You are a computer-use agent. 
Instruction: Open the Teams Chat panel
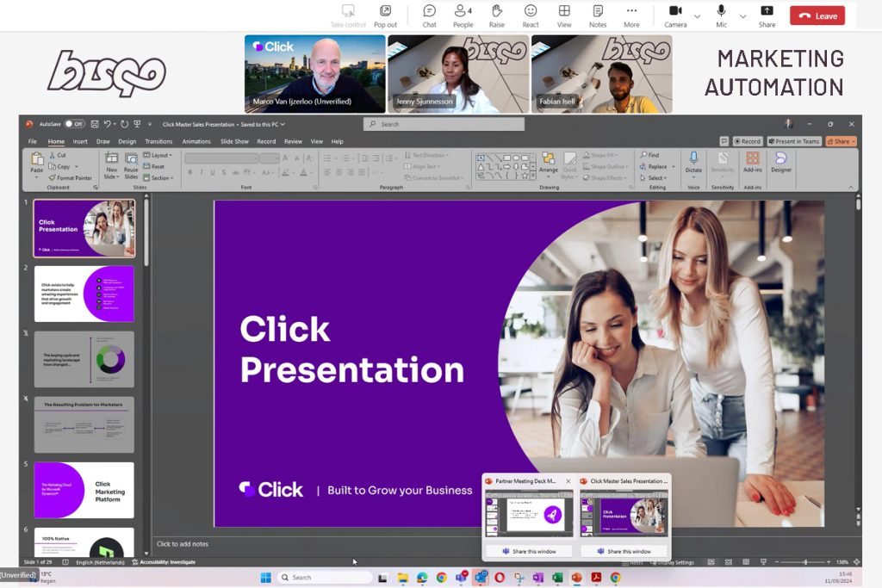(429, 15)
